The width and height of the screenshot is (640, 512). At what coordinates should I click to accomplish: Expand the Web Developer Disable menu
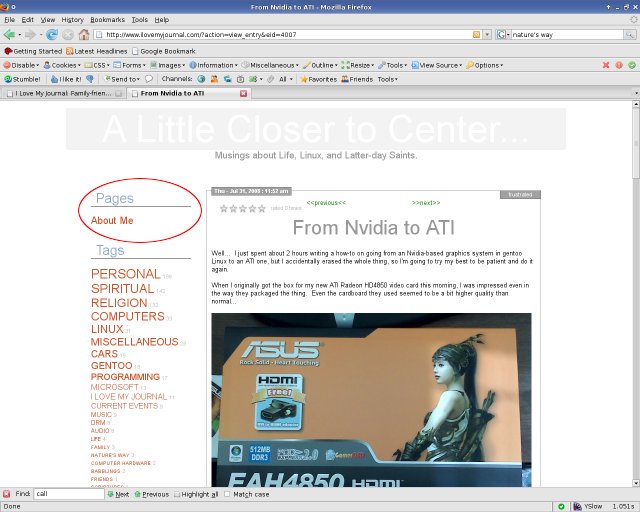(21, 65)
